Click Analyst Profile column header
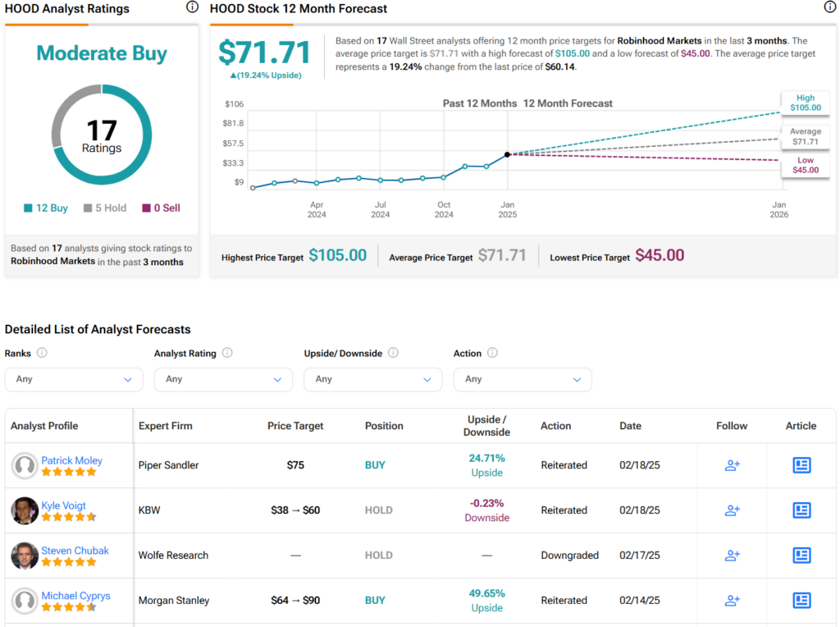This screenshot has height=627, width=840. pos(44,426)
